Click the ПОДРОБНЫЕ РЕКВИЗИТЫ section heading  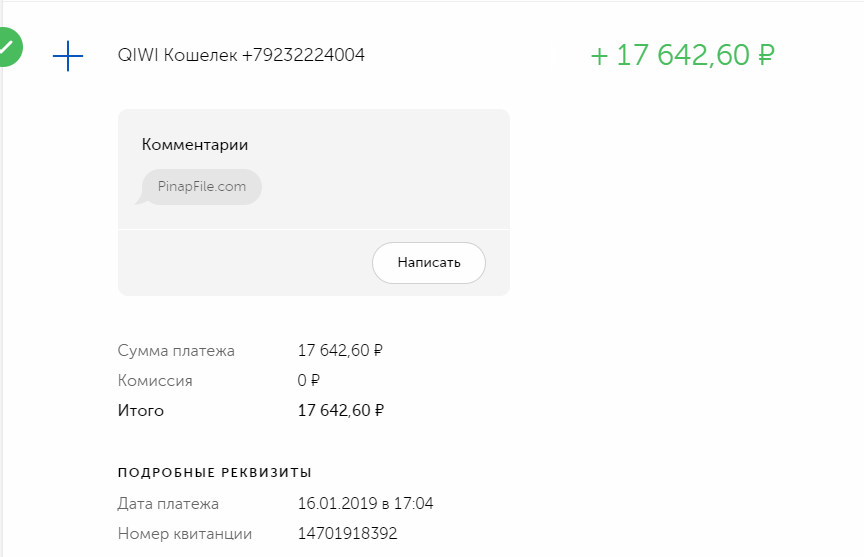[x=215, y=472]
